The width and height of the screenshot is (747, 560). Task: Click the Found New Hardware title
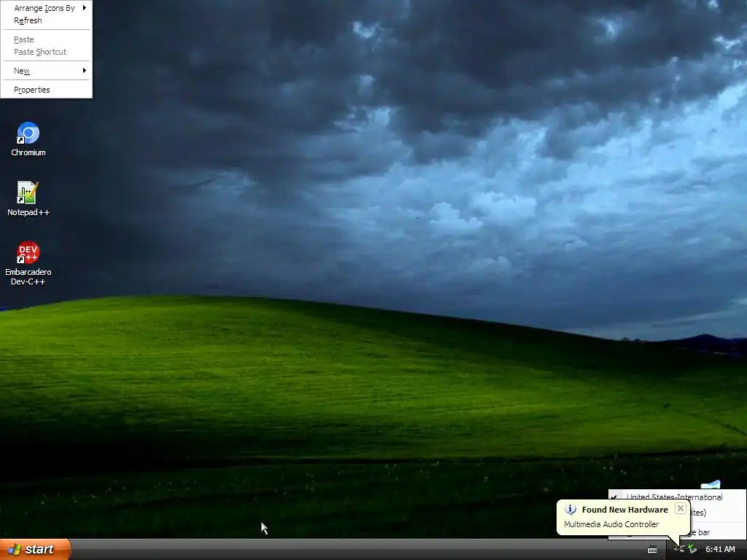(624, 510)
